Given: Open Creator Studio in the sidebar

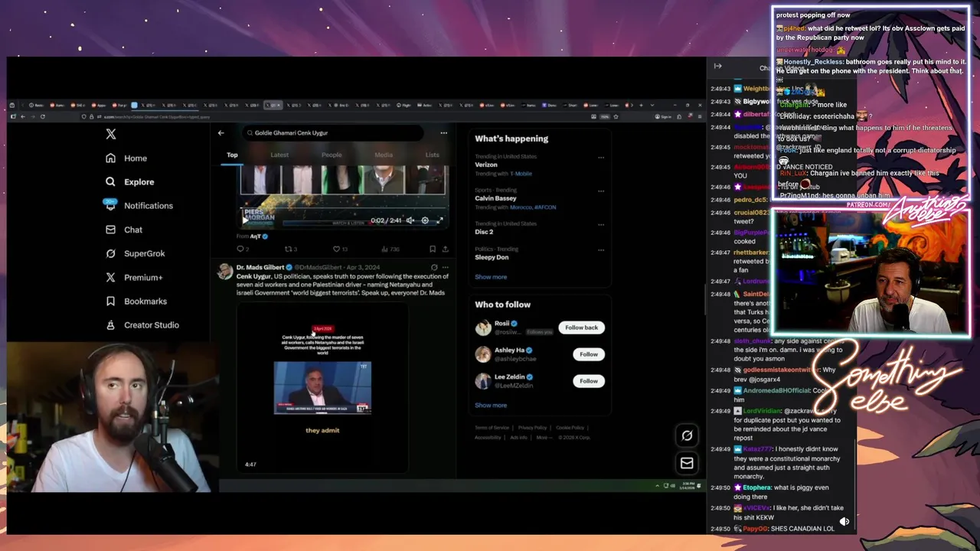Looking at the screenshot, I should pyautogui.click(x=142, y=325).
